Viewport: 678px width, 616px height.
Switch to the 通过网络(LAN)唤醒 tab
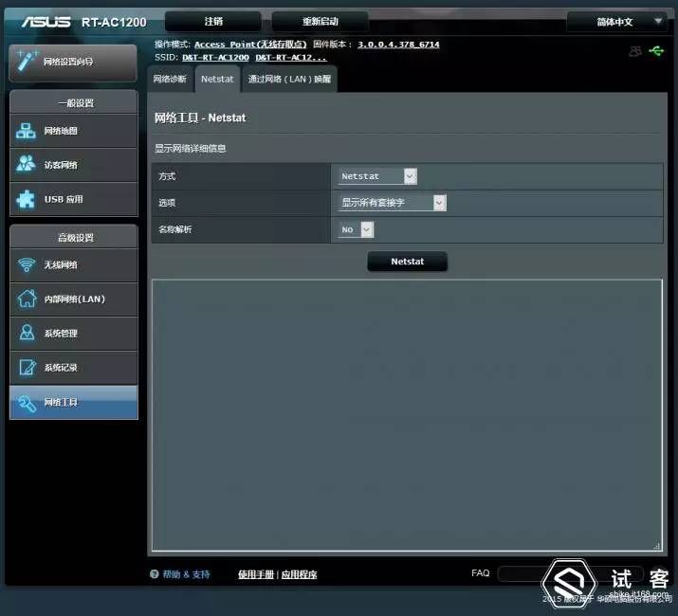point(289,79)
